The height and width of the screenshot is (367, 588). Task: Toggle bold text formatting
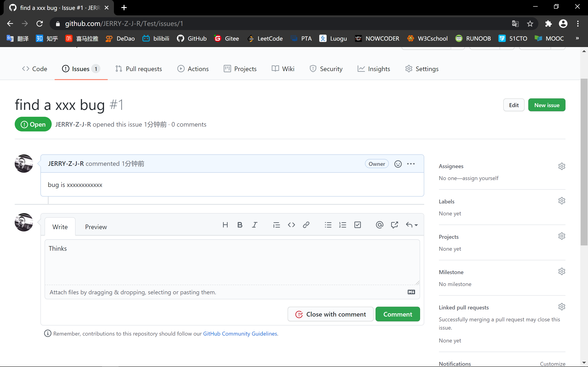click(240, 225)
